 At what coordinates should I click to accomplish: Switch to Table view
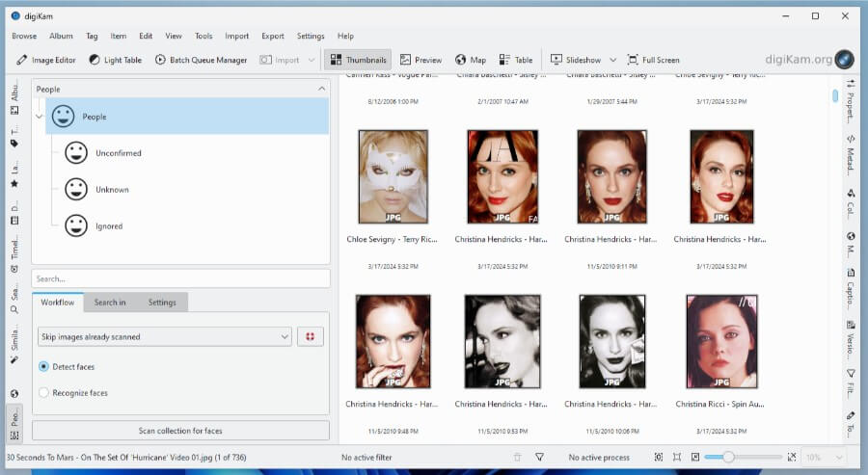point(516,60)
